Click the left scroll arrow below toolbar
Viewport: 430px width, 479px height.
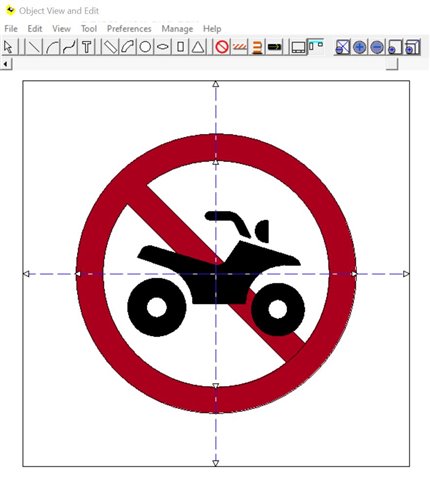[x=6, y=63]
